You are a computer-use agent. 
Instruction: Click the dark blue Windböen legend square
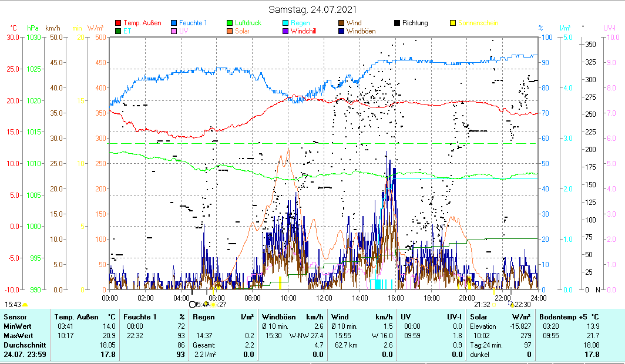tap(341, 31)
